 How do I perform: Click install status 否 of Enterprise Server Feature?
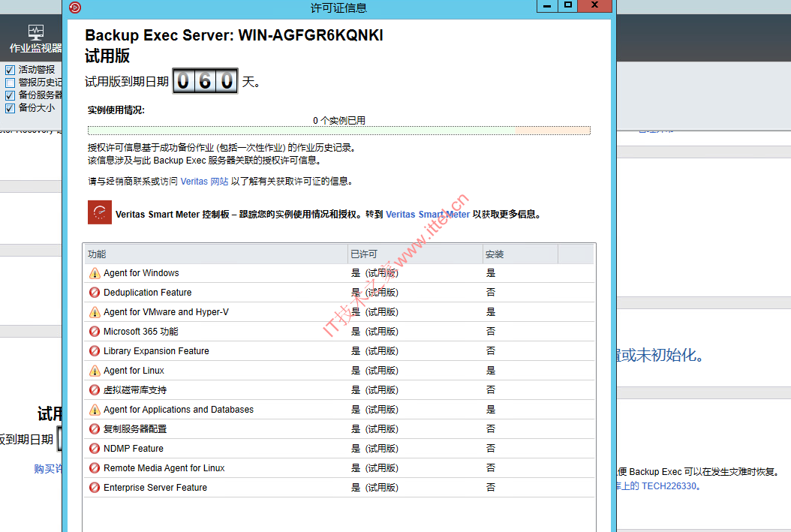coord(491,488)
